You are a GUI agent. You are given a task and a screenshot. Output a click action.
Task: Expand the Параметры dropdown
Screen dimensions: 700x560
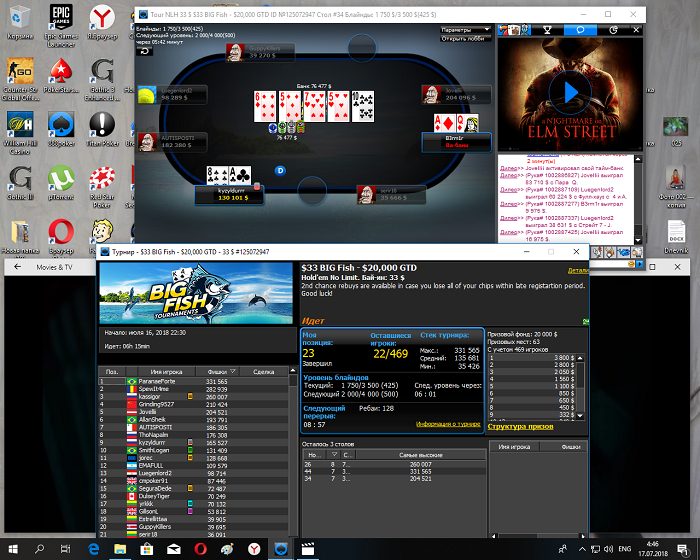[465, 29]
